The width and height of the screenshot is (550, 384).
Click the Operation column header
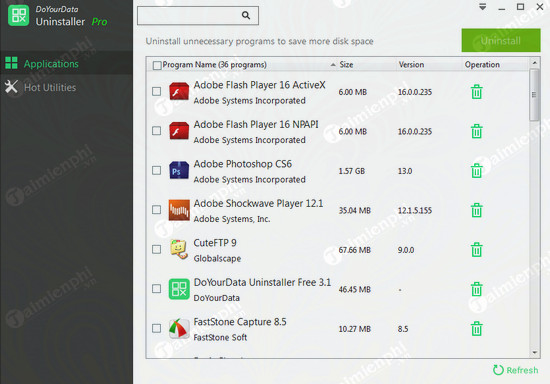[482, 65]
